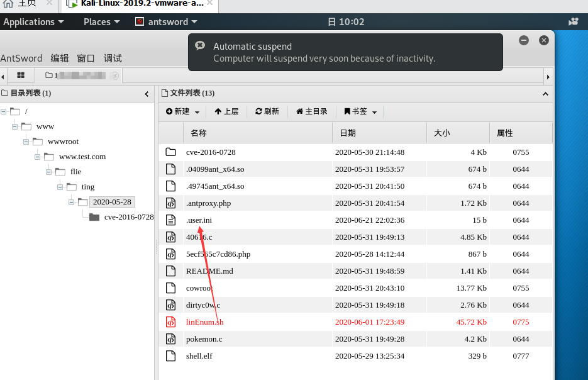
Task: Click the script icon beside .antproxy.php
Action: pyautogui.click(x=170, y=203)
